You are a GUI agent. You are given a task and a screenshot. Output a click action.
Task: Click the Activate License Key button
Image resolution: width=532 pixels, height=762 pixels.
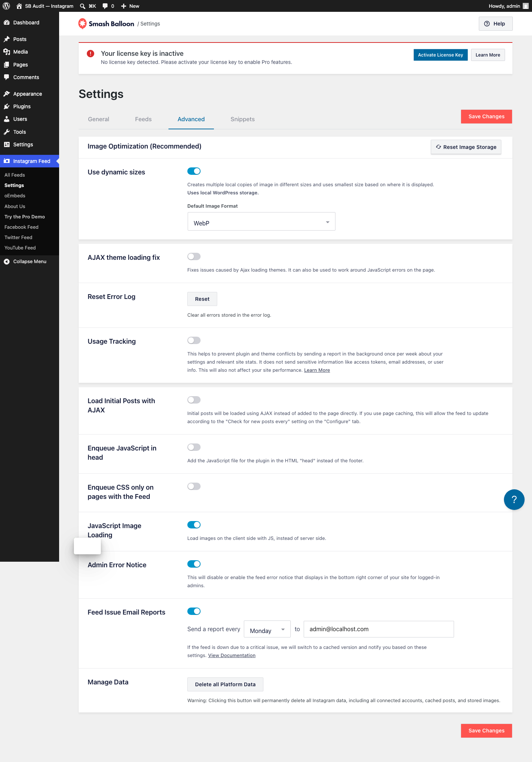440,55
